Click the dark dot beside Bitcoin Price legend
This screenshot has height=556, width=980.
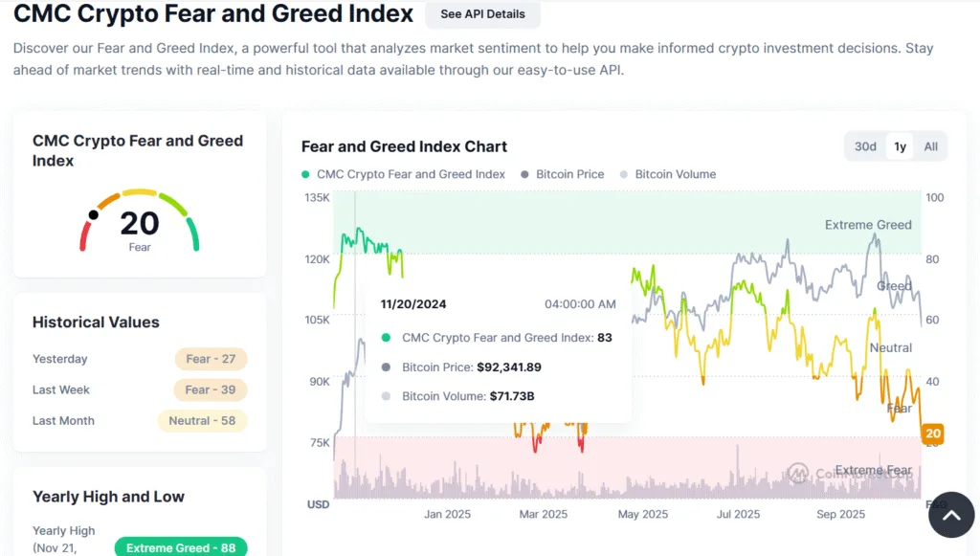click(x=523, y=174)
